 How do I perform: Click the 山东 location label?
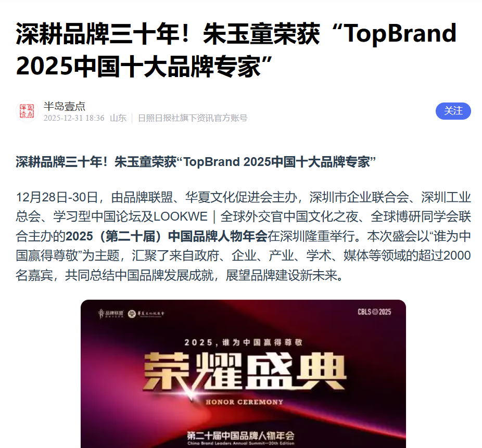point(118,118)
